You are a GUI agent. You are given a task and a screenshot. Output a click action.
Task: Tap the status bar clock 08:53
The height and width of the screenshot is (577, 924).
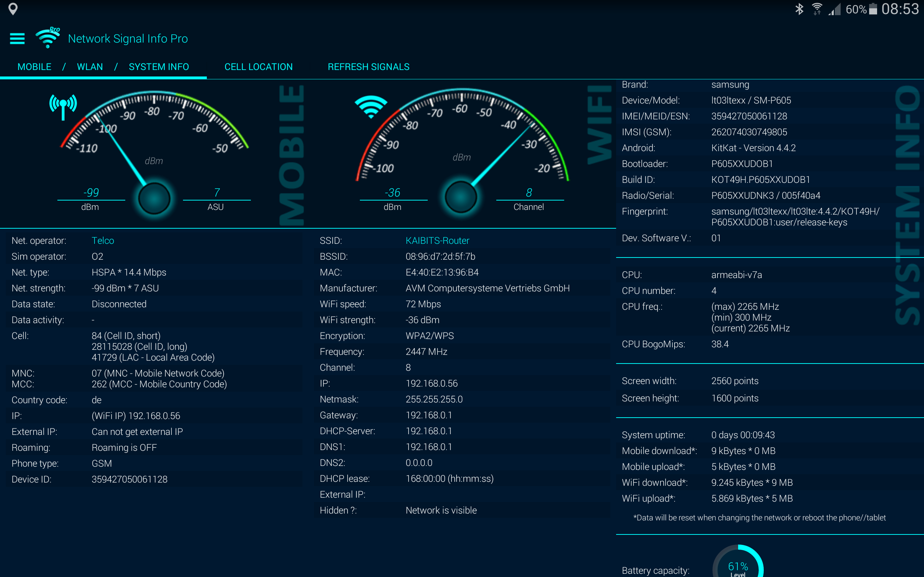point(900,9)
